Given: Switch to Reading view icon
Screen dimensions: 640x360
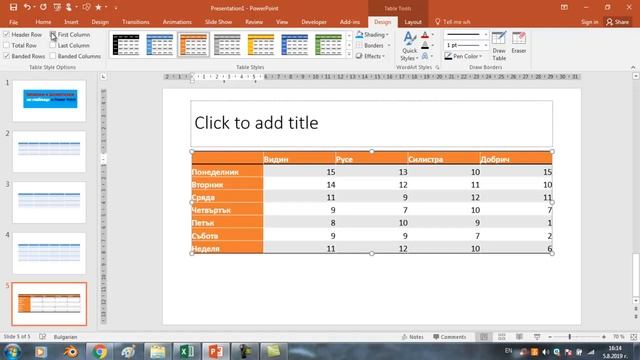Looking at the screenshot, I should [x=519, y=337].
